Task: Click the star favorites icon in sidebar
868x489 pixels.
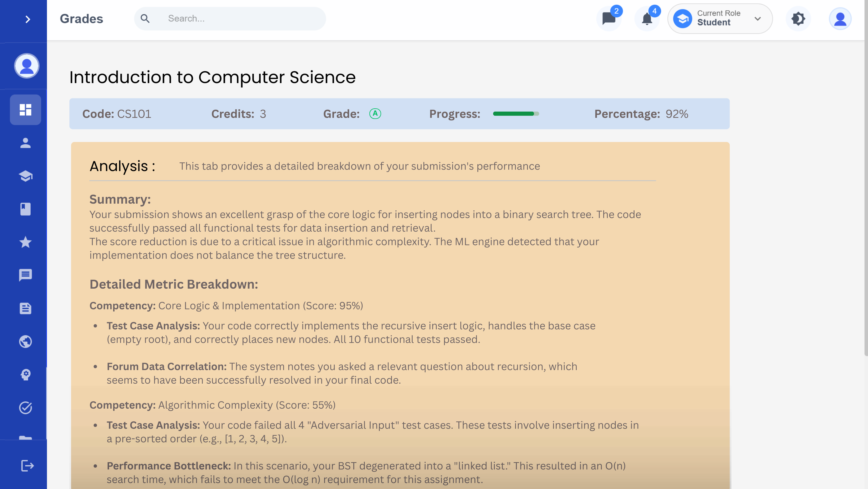Action: click(25, 242)
